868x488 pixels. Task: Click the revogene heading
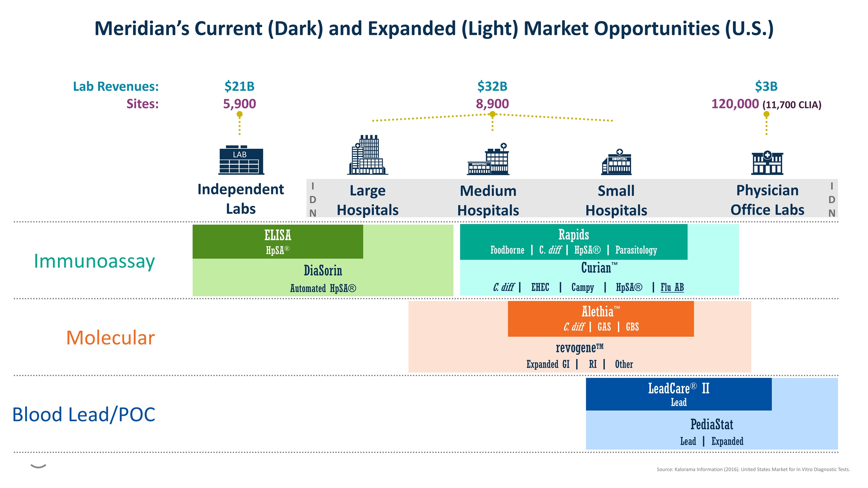pyautogui.click(x=579, y=348)
